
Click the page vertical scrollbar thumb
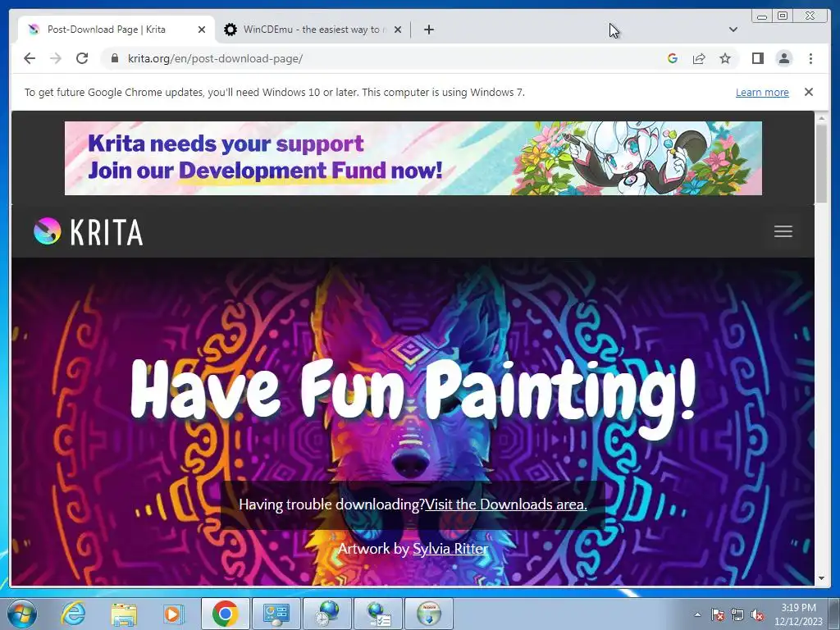821,163
